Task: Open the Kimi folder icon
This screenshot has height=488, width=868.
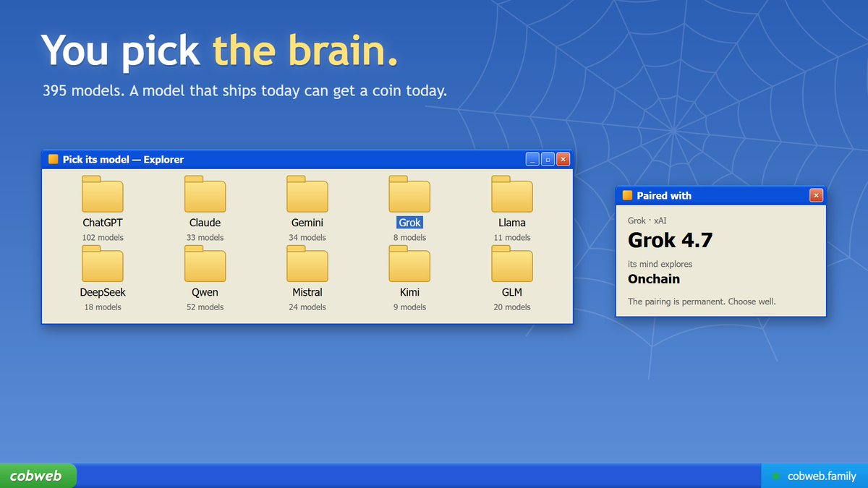Action: pyautogui.click(x=409, y=263)
